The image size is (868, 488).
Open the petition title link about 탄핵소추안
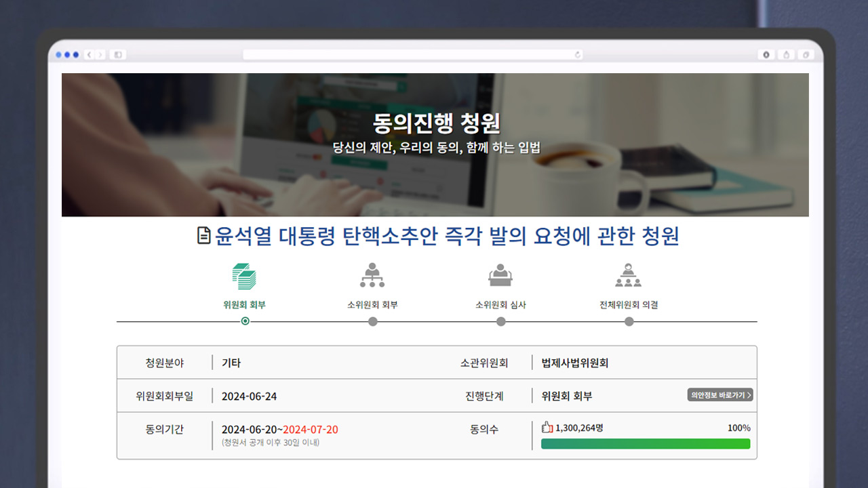[448, 235]
